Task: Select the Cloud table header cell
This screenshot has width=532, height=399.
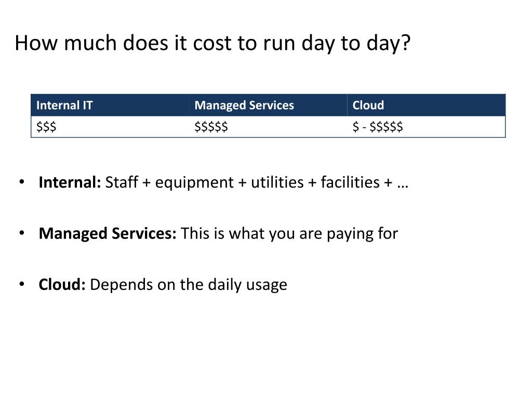Action: (x=427, y=105)
